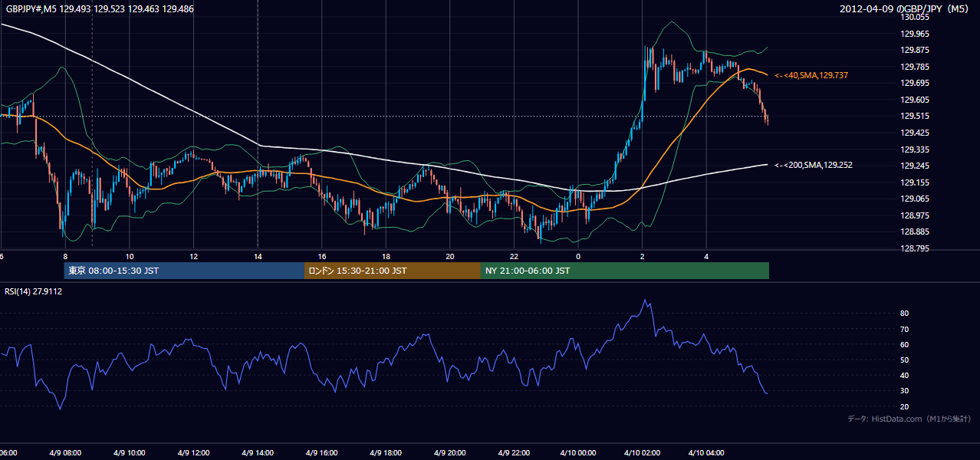Click the 4/9 16:00 date label

click(322, 452)
